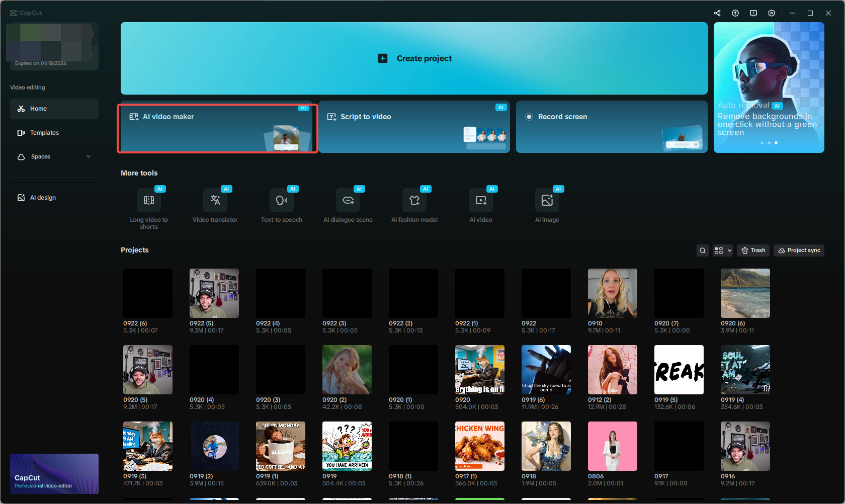Click the project name 0917
This screenshot has height=504, width=845.
point(661,476)
